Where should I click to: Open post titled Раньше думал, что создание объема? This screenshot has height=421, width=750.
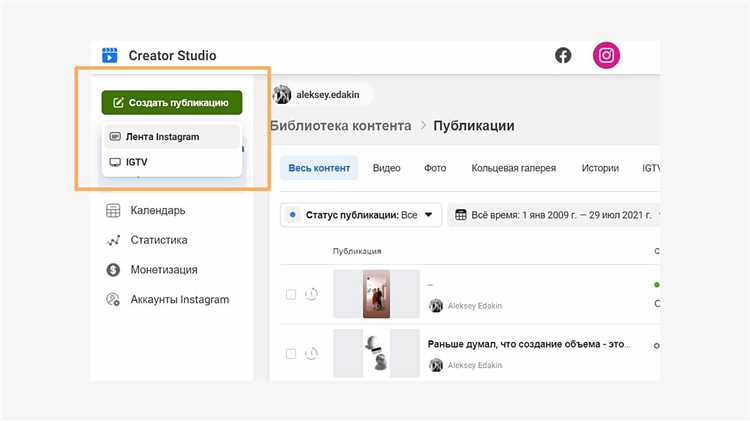coord(529,344)
